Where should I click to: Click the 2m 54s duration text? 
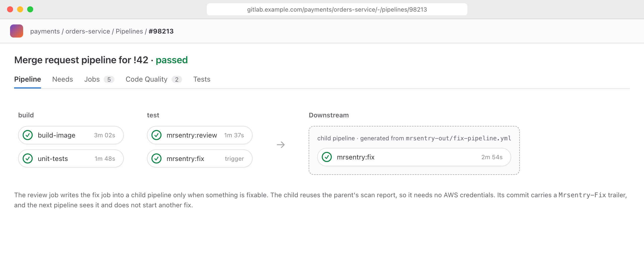(492, 157)
